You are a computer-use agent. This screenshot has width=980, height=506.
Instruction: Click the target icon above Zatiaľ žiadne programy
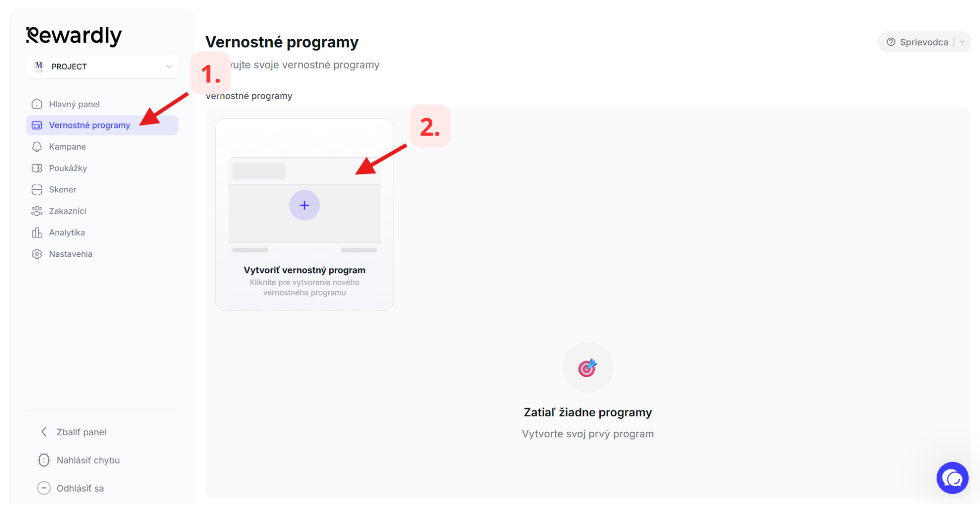(587, 367)
